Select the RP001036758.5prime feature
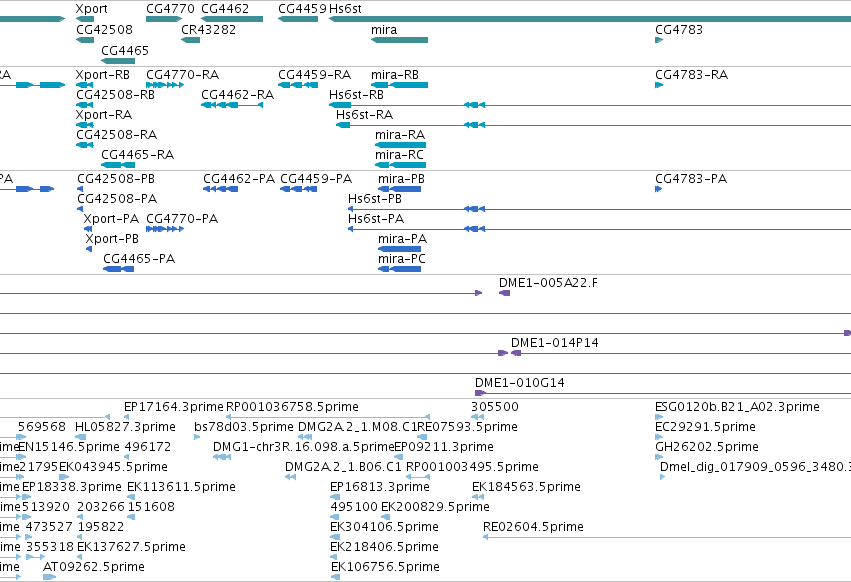The width and height of the screenshot is (851, 582). point(328,417)
